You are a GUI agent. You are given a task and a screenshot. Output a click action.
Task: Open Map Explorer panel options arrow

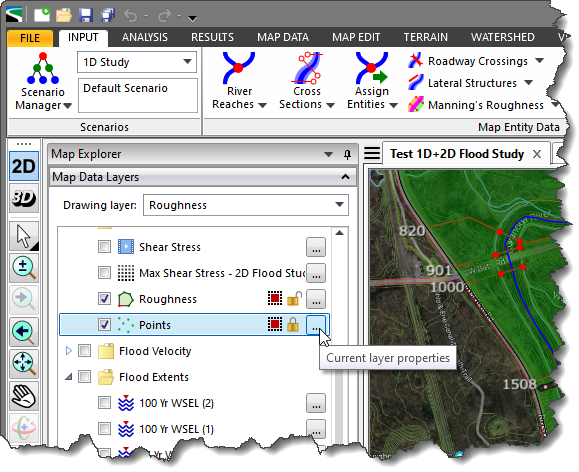(328, 154)
